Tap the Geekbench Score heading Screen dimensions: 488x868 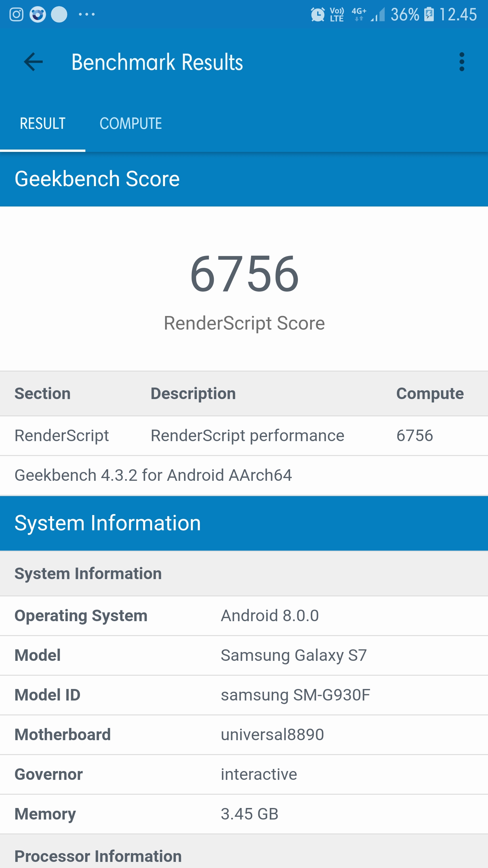click(x=97, y=179)
